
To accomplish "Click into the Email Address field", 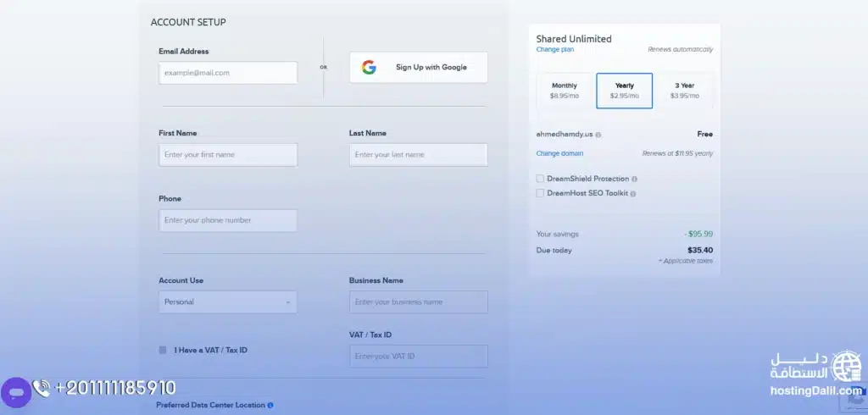I will point(227,73).
